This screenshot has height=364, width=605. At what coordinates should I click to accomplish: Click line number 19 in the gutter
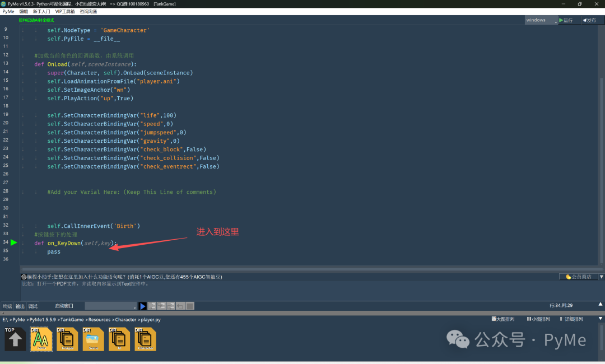coord(6,115)
